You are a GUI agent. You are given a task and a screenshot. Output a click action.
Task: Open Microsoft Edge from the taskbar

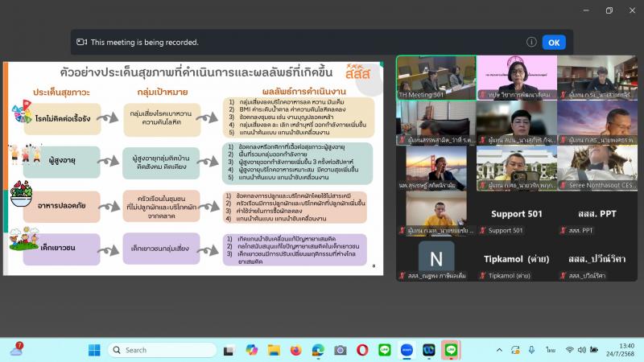[x=318, y=350]
